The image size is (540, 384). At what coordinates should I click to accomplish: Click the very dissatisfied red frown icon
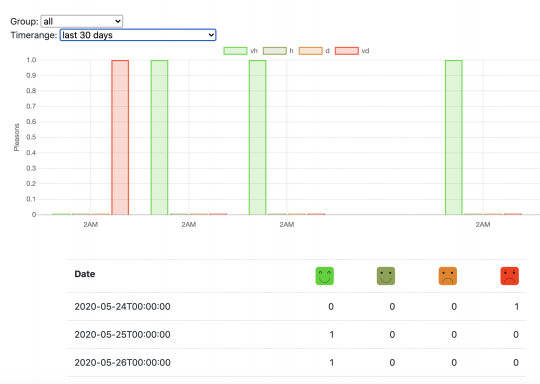click(509, 276)
